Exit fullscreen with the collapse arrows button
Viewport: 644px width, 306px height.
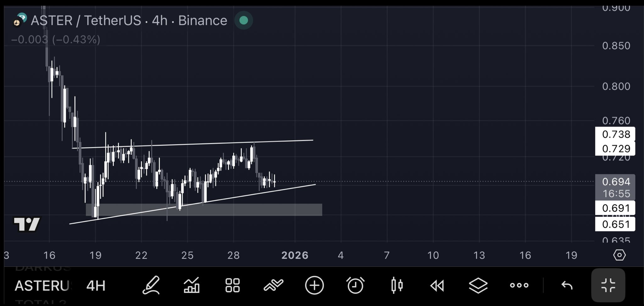coord(608,285)
